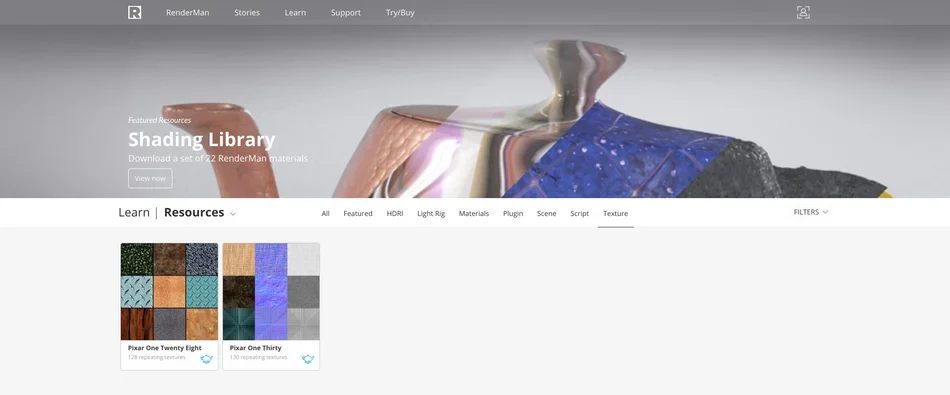Open the Pixar One Twenty Eight texture thumbnail
This screenshot has height=395, width=950.
pyautogui.click(x=169, y=291)
